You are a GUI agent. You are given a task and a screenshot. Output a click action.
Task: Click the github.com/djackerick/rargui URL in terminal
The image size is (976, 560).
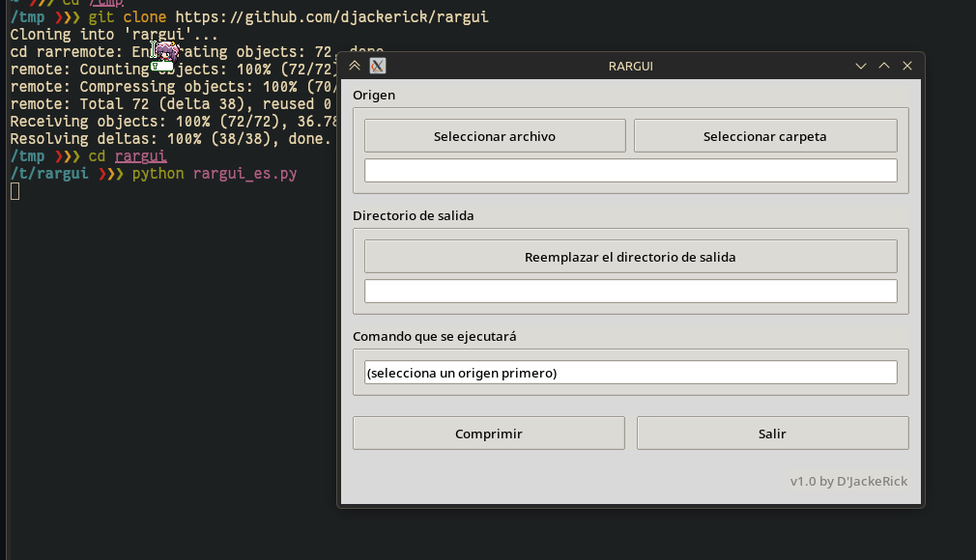331,16
